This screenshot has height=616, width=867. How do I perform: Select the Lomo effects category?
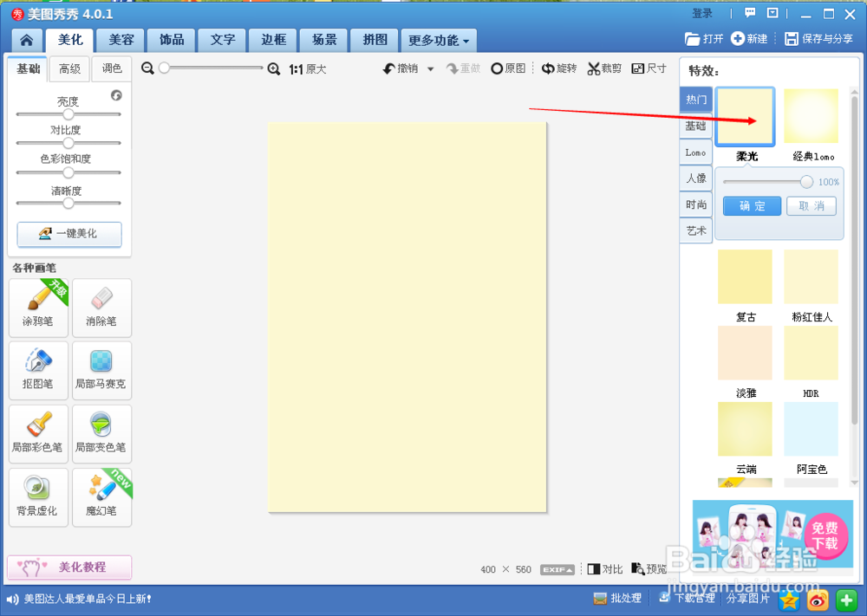(695, 152)
